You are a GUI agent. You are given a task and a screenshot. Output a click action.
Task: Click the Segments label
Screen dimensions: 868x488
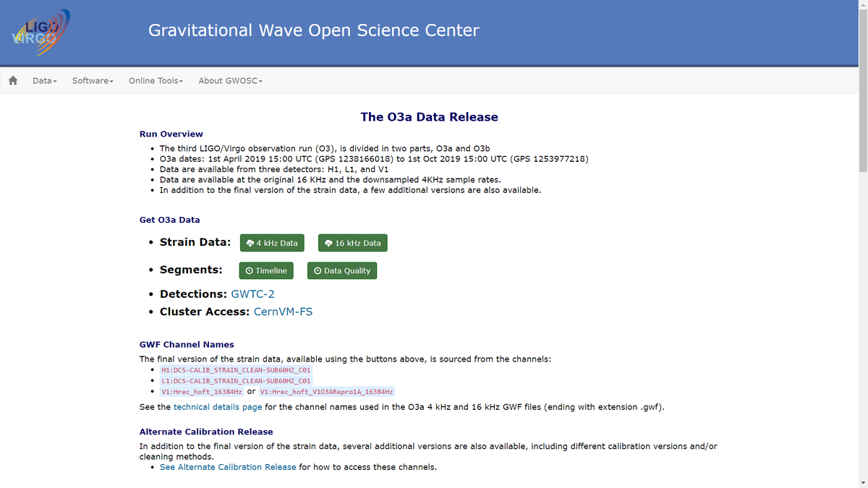(191, 270)
